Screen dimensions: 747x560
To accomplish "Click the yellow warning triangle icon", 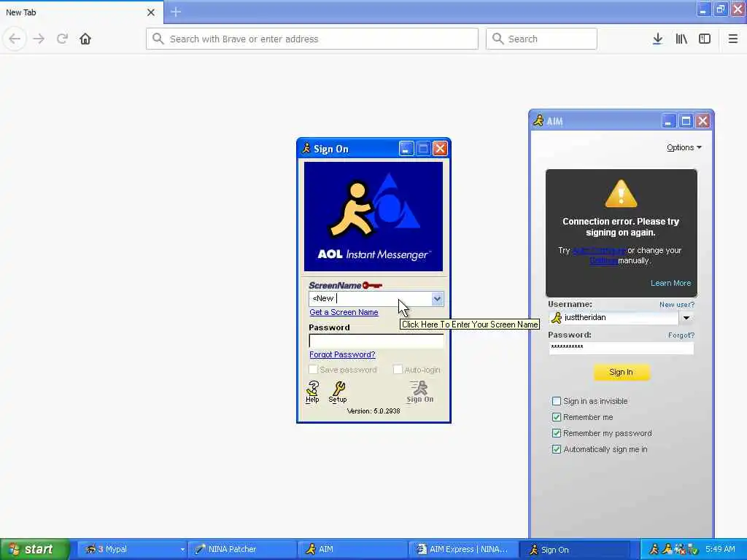I will coord(621,194).
